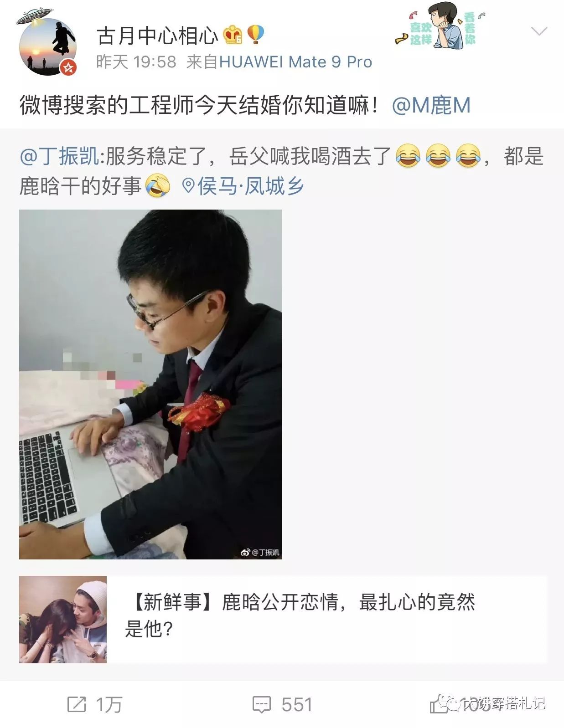This screenshot has height=728, width=564.
Task: View the groom with laptop photo
Action: [x=150, y=384]
